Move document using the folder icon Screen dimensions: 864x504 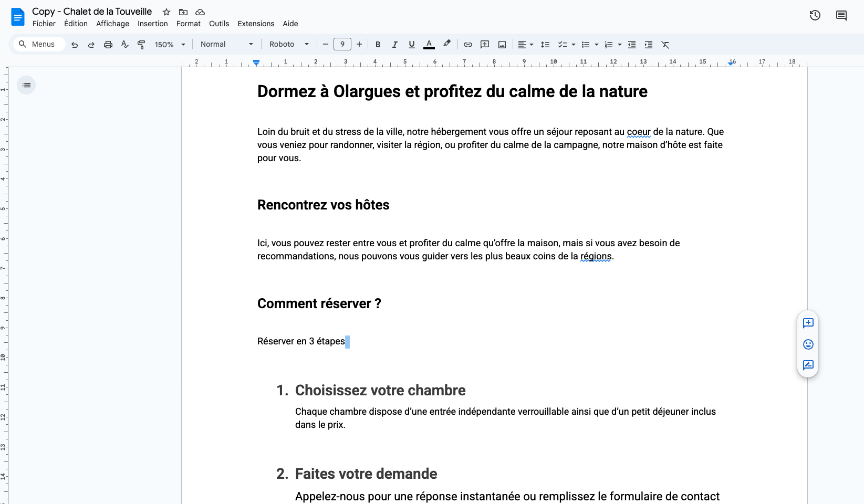tap(183, 12)
